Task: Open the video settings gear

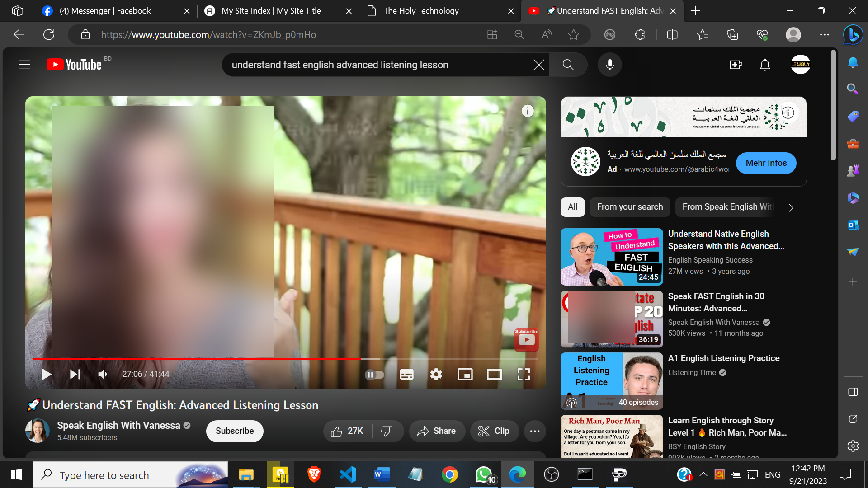Action: (x=436, y=374)
